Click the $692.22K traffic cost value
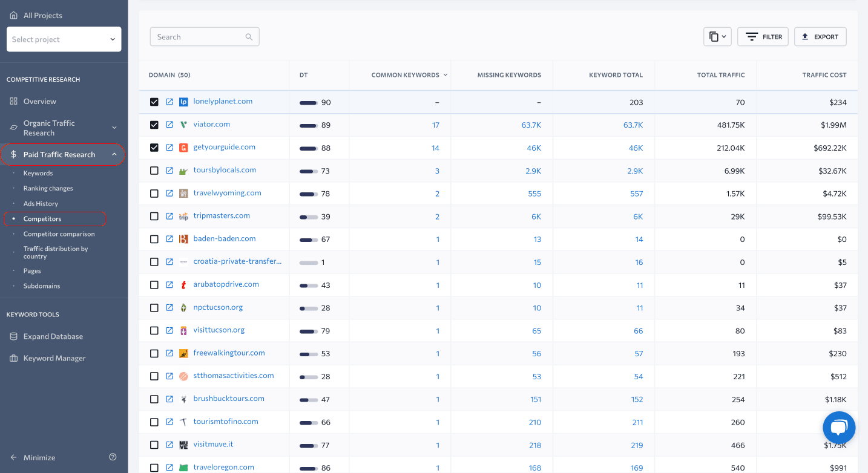 click(x=830, y=148)
